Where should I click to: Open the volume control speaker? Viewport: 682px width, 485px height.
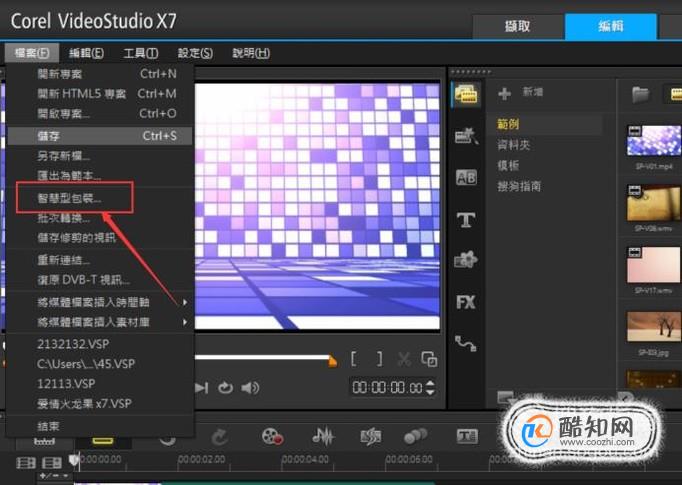(250, 388)
